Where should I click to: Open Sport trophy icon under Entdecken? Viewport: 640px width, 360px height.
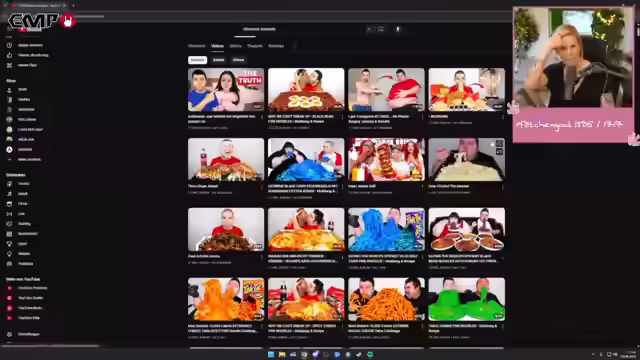9,244
